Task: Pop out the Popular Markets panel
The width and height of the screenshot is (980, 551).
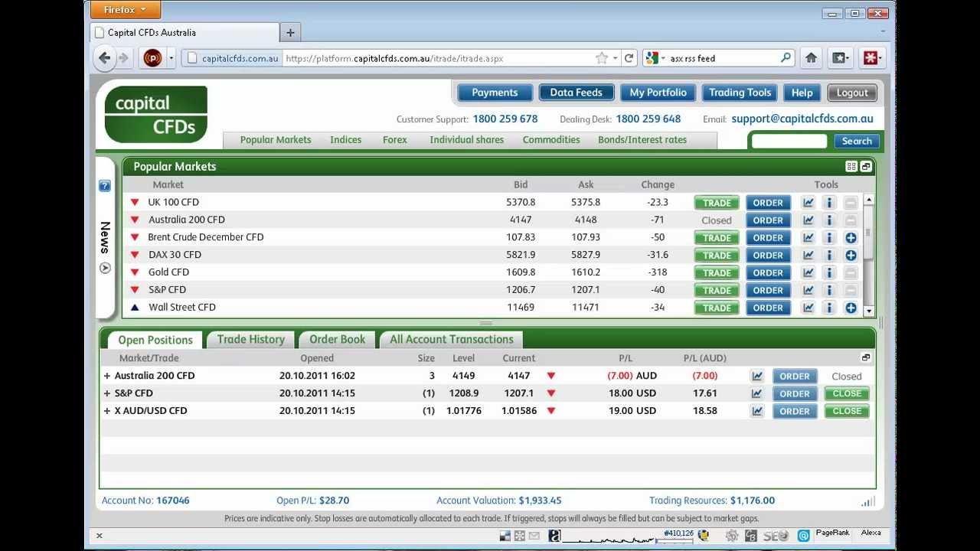Action: click(x=866, y=167)
